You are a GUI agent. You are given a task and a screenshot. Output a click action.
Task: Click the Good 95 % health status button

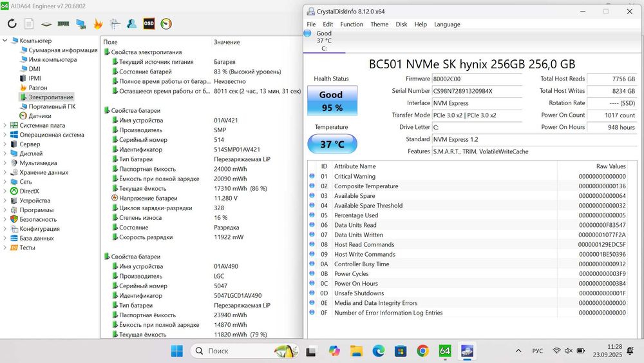coord(331,101)
